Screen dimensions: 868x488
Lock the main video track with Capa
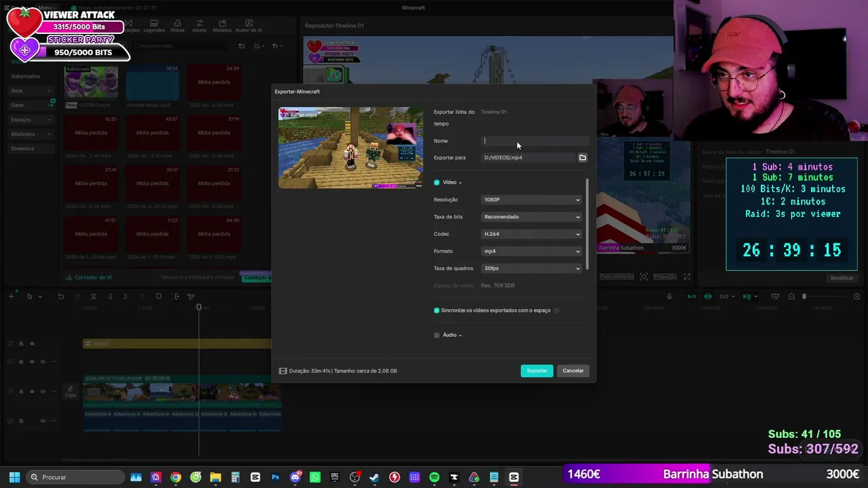tap(21, 391)
